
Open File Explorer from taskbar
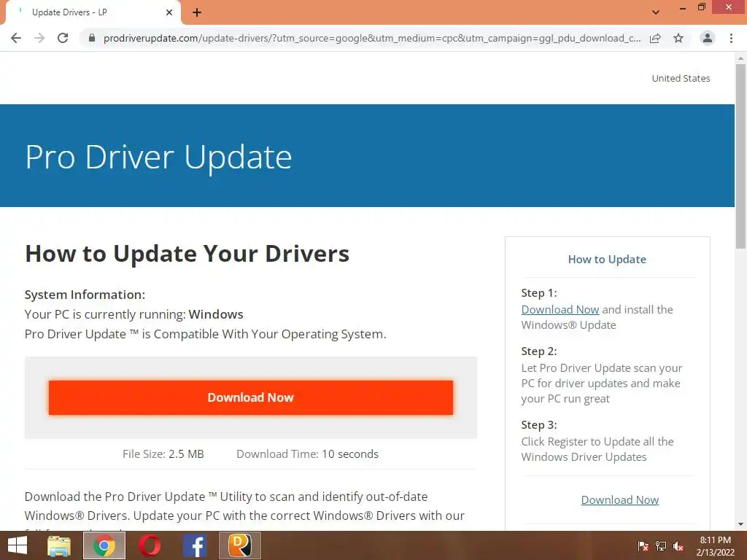59,545
